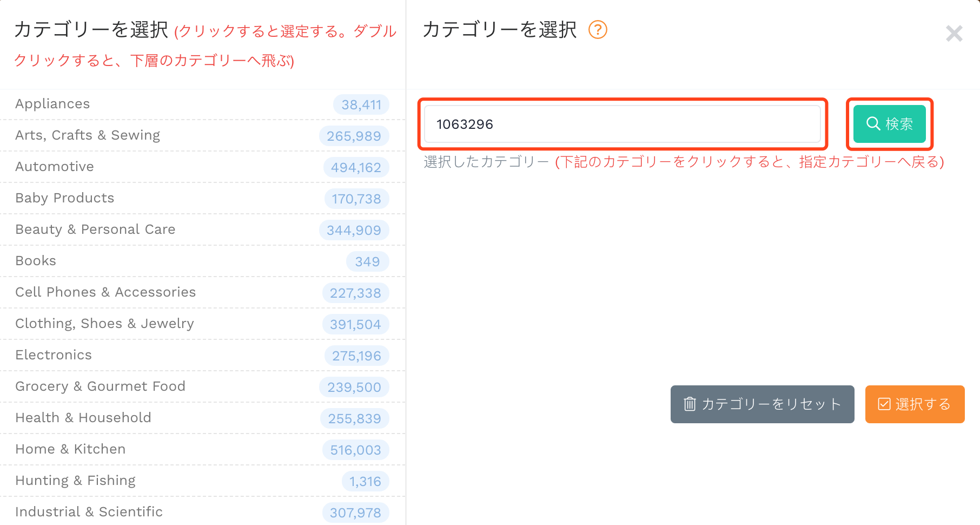The width and height of the screenshot is (980, 525).
Task: Select the Industrial & Scientific category
Action: tap(203, 511)
